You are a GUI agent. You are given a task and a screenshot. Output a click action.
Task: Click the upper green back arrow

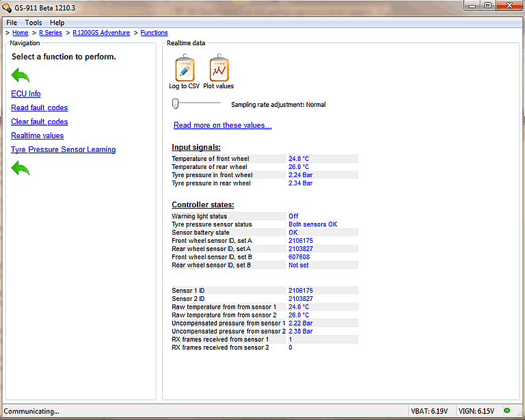pos(21,75)
